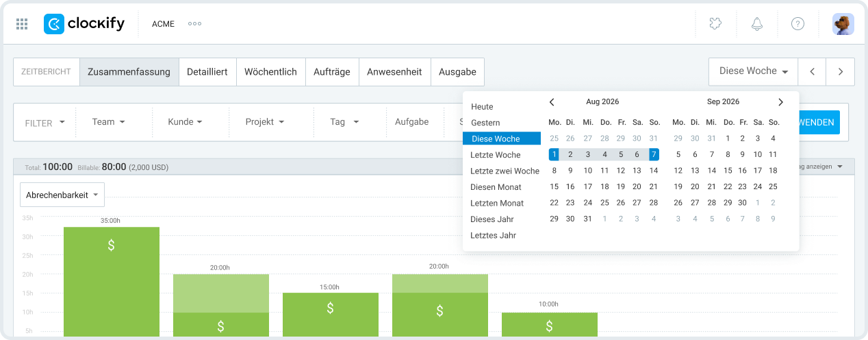Open the help question mark icon
The width and height of the screenshot is (868, 340).
click(x=797, y=24)
